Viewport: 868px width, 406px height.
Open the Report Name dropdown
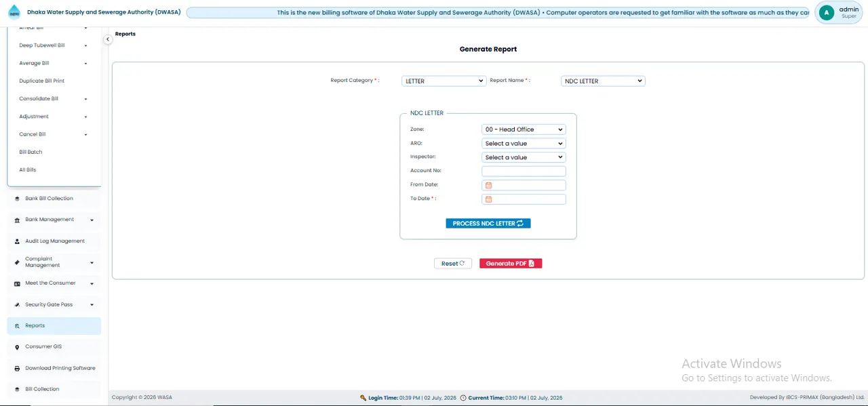(x=604, y=81)
